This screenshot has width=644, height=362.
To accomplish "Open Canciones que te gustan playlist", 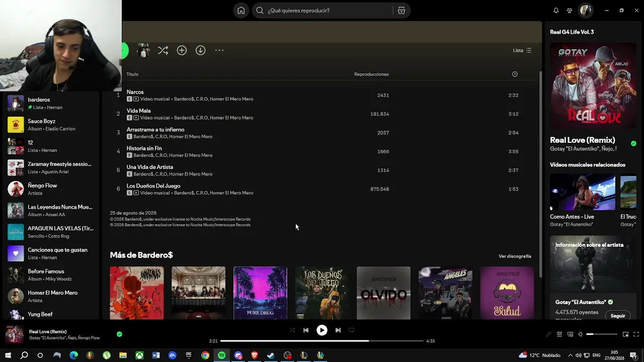I will click(x=50, y=253).
